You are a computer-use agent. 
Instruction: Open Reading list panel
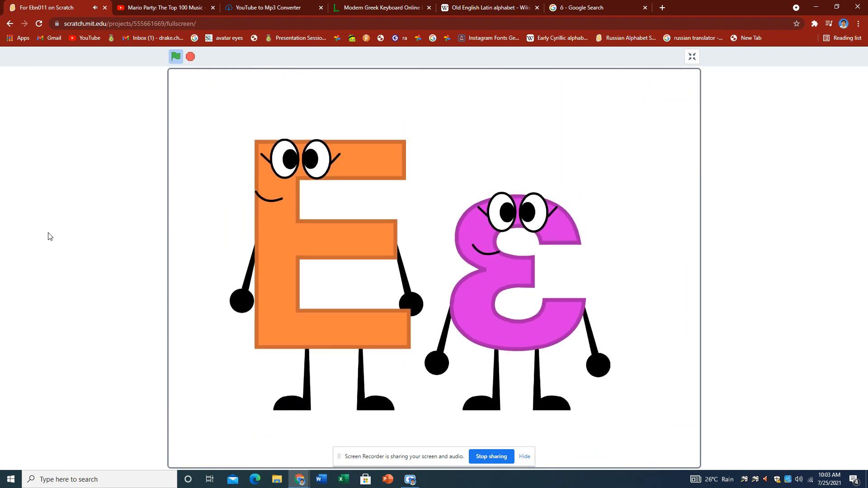(842, 38)
